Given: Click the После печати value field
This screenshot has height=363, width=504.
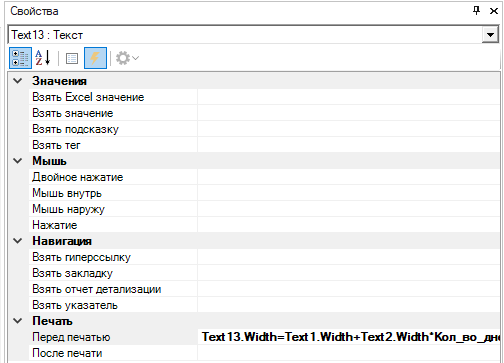Looking at the screenshot, I should [x=349, y=353].
